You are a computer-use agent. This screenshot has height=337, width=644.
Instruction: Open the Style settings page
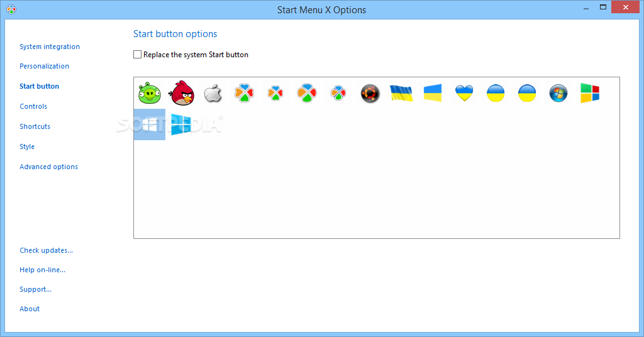coord(27,146)
